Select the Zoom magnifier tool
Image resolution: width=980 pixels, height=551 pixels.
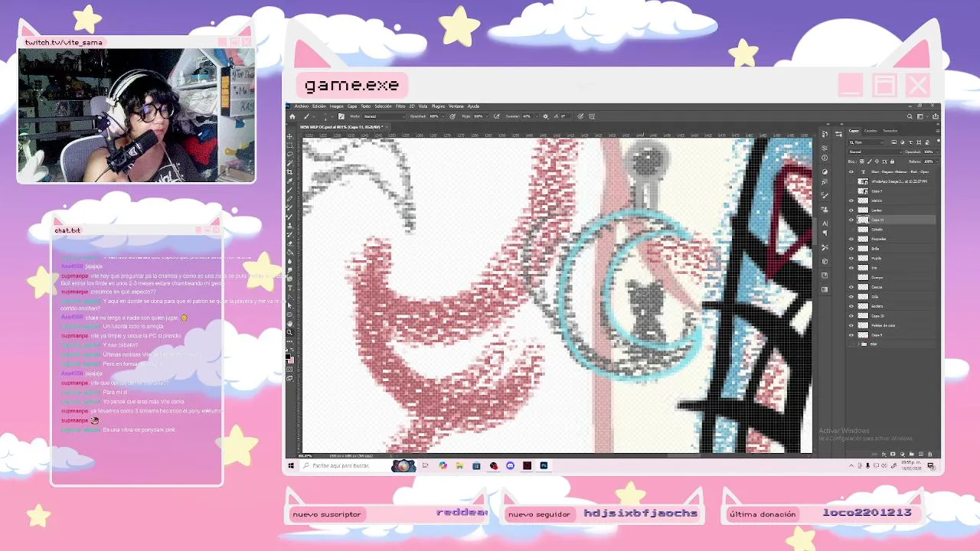(289, 333)
